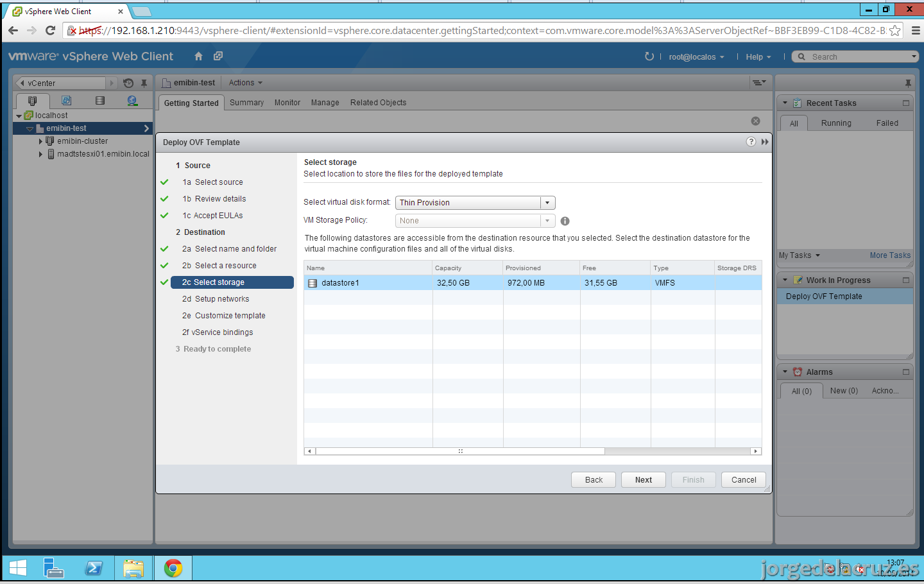
Task: Switch to the Monitor tab
Action: click(287, 103)
